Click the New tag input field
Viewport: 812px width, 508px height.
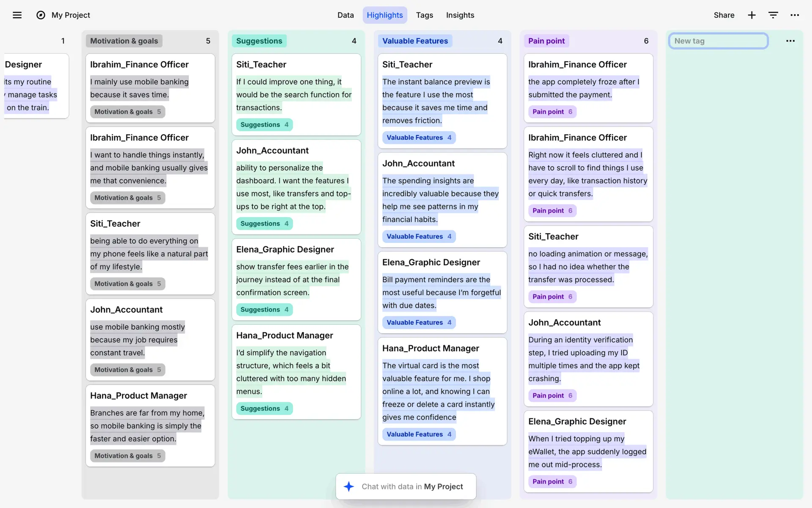click(718, 41)
